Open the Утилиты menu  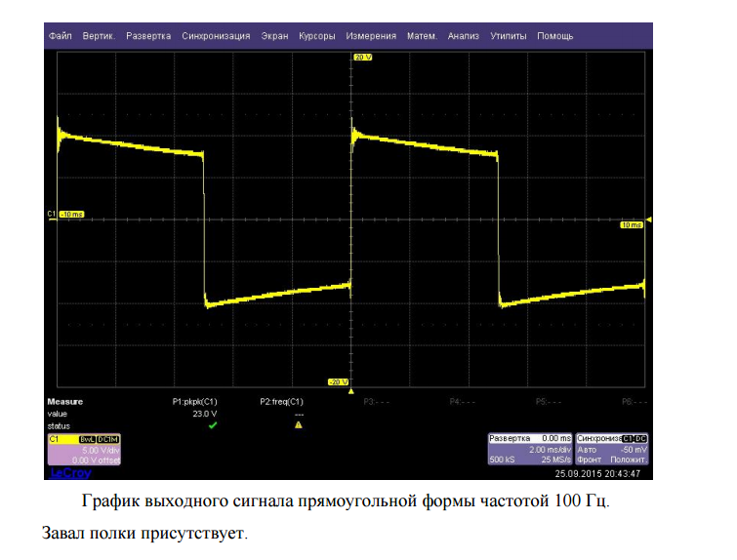(509, 36)
